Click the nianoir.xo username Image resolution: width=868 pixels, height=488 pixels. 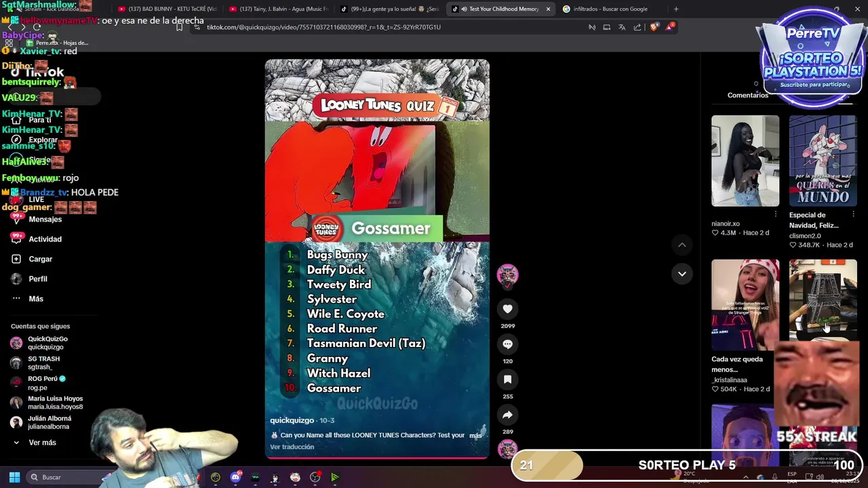coord(726,224)
